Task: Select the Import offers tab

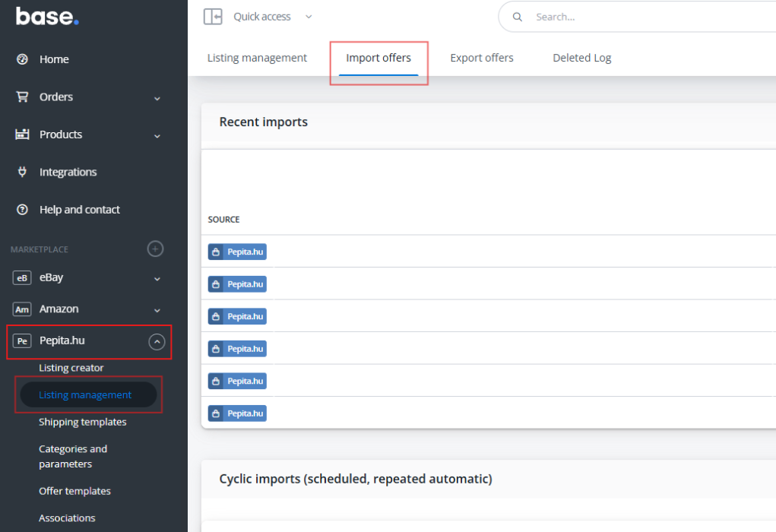Action: click(x=378, y=58)
